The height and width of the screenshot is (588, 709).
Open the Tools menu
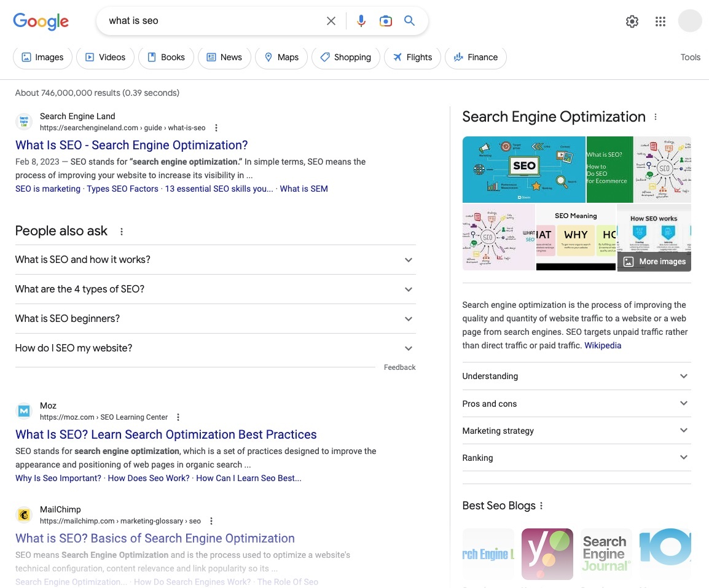pyautogui.click(x=690, y=57)
